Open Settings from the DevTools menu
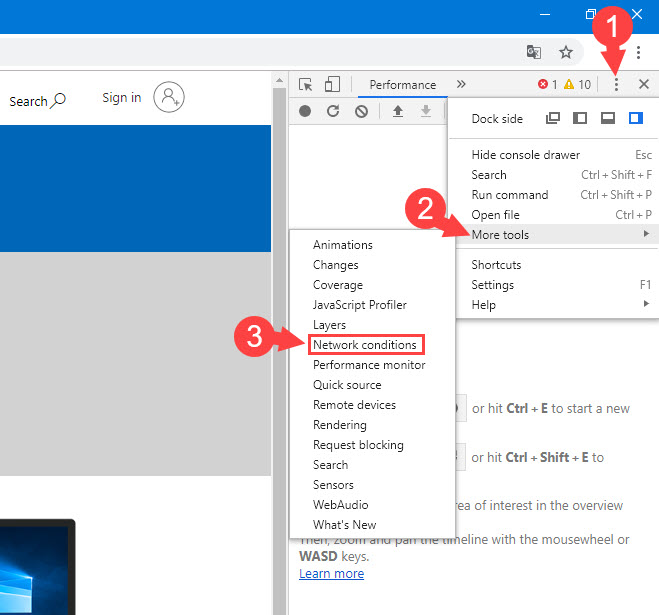The width and height of the screenshot is (659, 615). coord(557,285)
